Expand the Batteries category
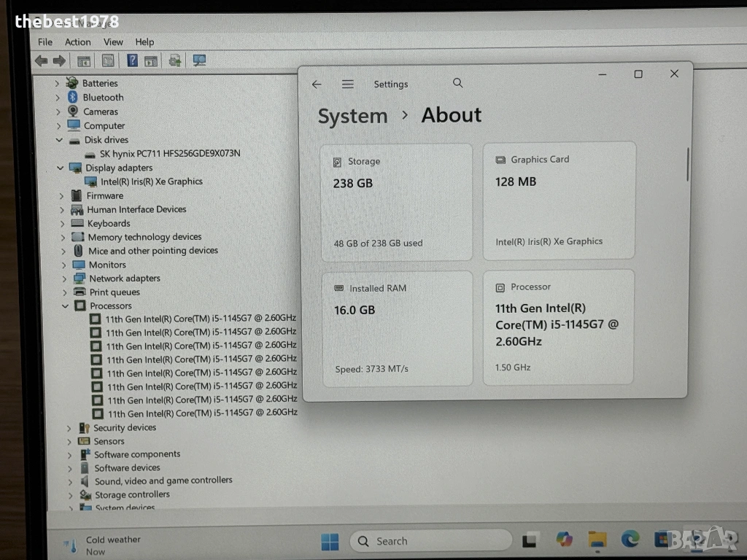Screen dimensions: 747x560 coord(57,84)
